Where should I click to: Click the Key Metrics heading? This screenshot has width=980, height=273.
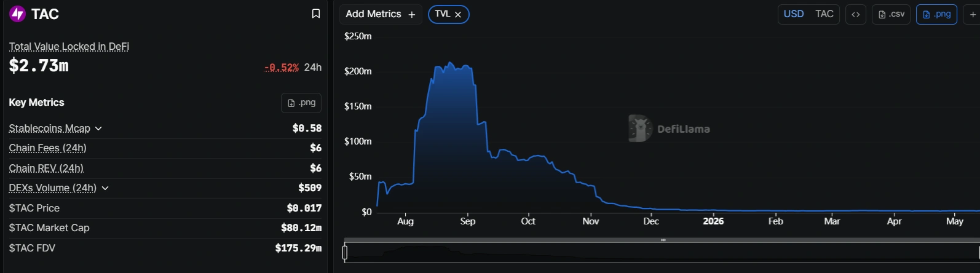click(x=36, y=103)
